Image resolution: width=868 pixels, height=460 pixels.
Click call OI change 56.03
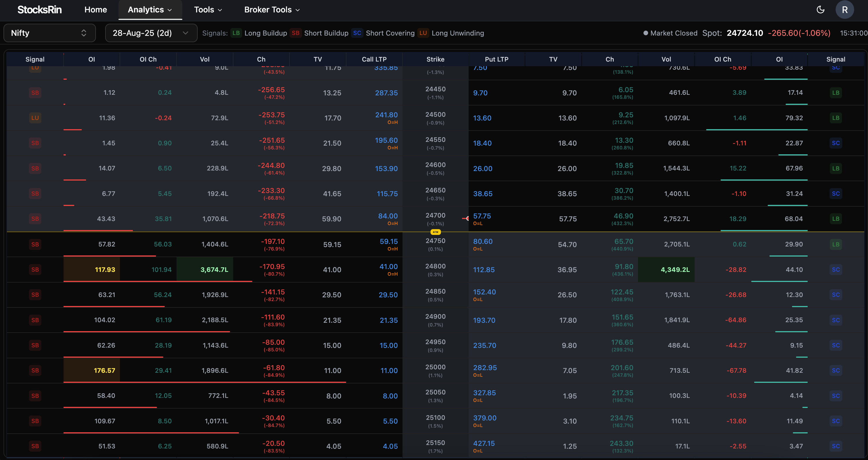coord(163,244)
